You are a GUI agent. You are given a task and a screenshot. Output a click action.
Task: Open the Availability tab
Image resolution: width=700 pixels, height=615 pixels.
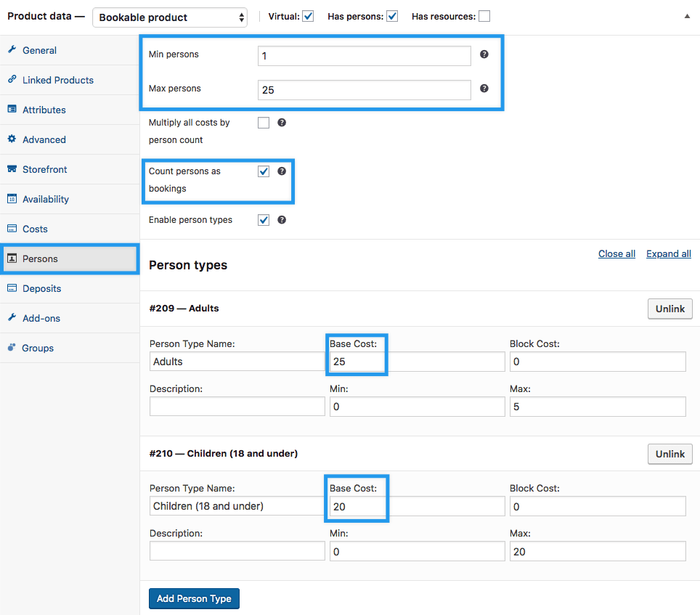click(46, 199)
